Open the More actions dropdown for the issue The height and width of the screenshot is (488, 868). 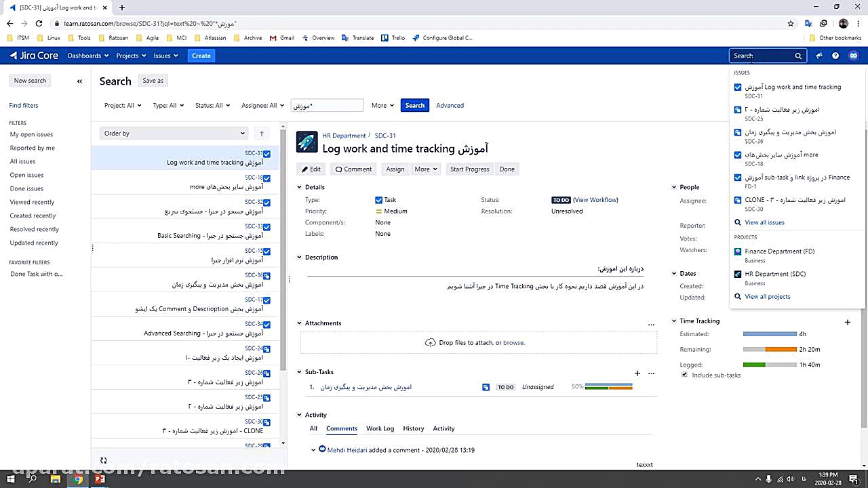click(426, 169)
